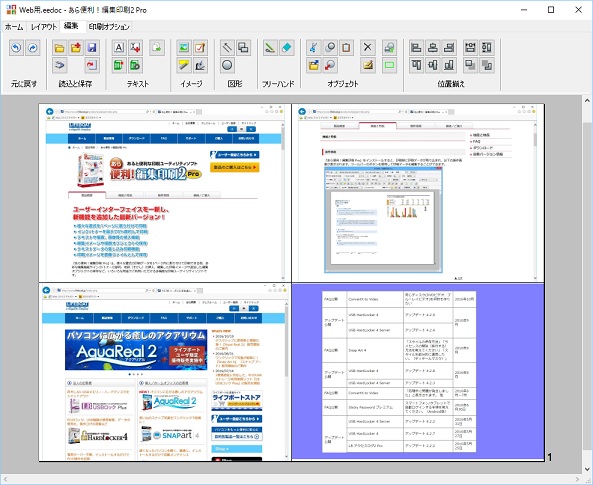Viewport: 593px width, 485px height.
Task: Click the blue object select cursor icon
Action: (314, 48)
